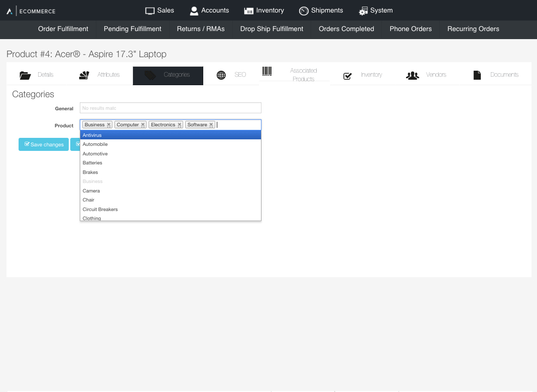Select Automobile from dropdown list

coord(171,144)
